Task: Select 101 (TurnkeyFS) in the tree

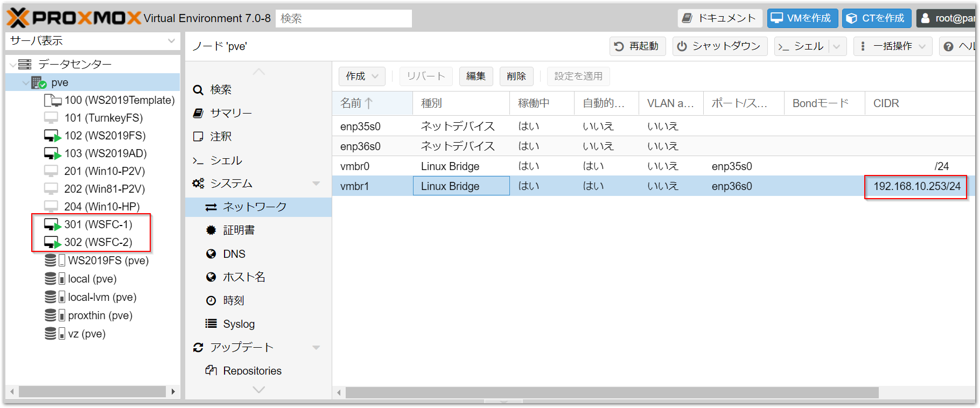Action: [x=103, y=118]
